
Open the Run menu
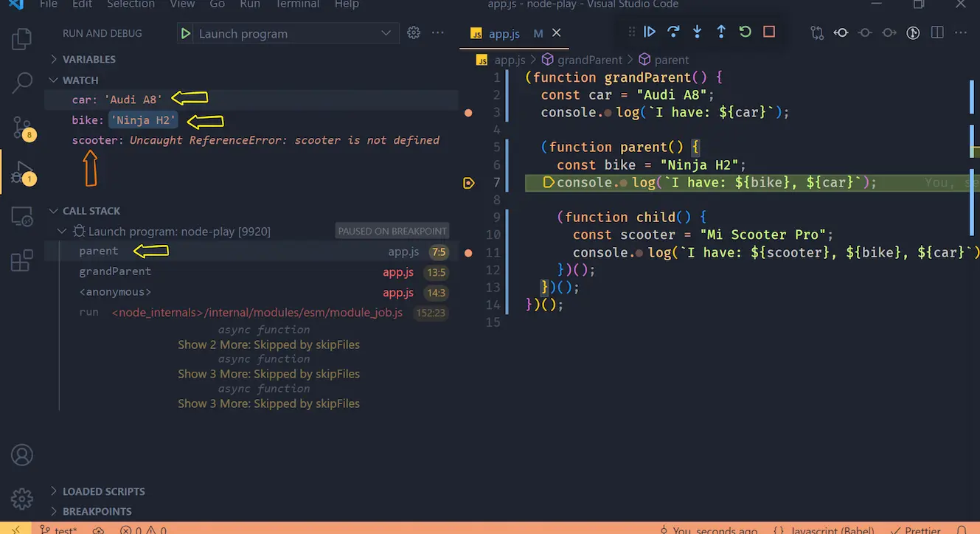pos(250,4)
